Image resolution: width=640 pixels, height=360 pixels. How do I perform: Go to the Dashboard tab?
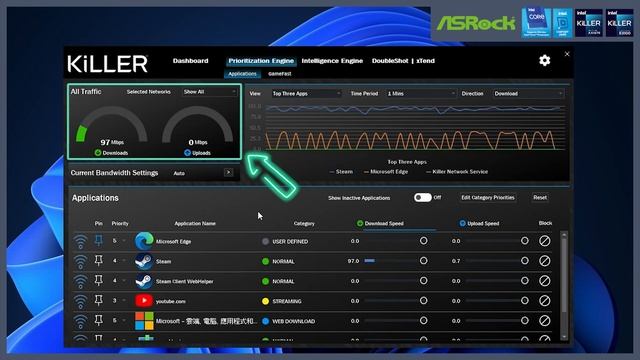190,61
